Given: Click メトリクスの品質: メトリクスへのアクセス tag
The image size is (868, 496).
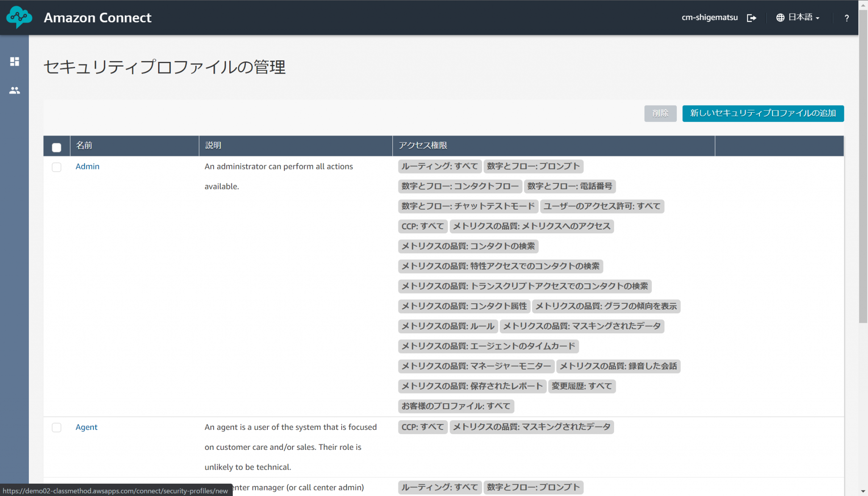Looking at the screenshot, I should click(531, 226).
